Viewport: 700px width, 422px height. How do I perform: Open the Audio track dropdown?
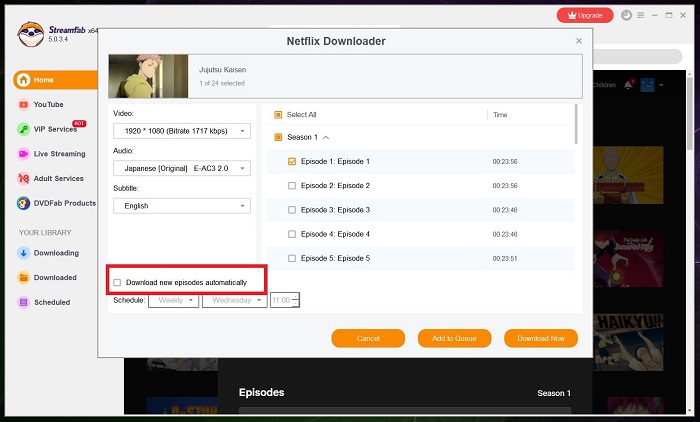pyautogui.click(x=181, y=169)
